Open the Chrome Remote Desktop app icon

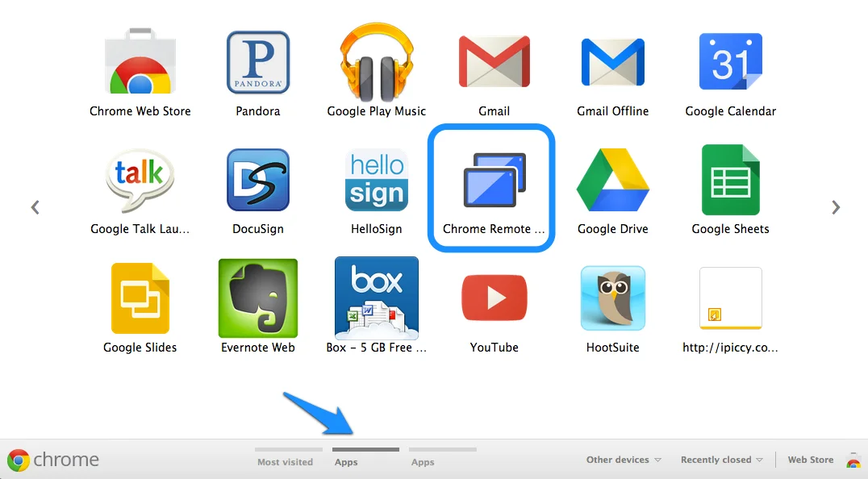tap(495, 181)
